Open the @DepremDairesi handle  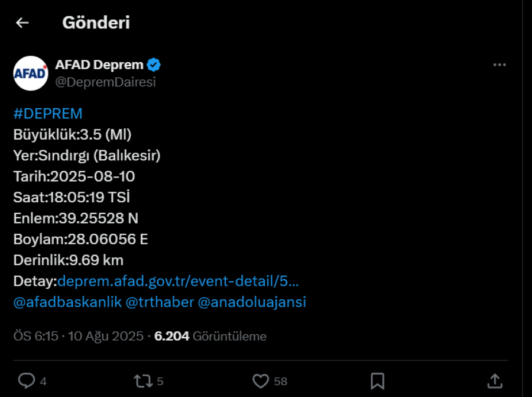(x=106, y=82)
